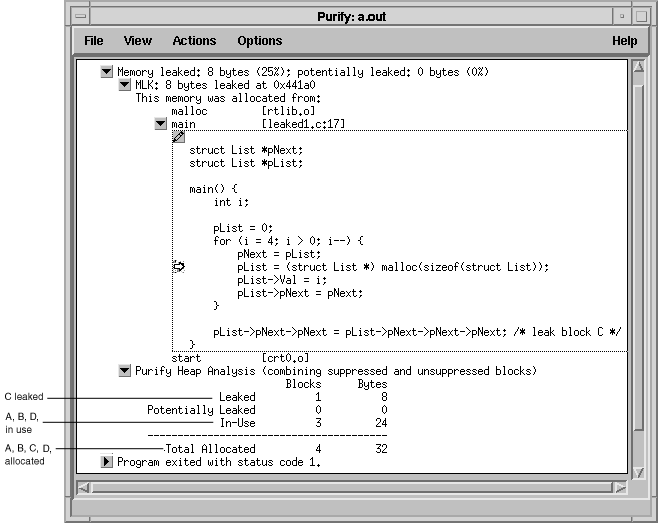Click the 'pList->Val = i;' source line
660x523 pixels.
282,280
